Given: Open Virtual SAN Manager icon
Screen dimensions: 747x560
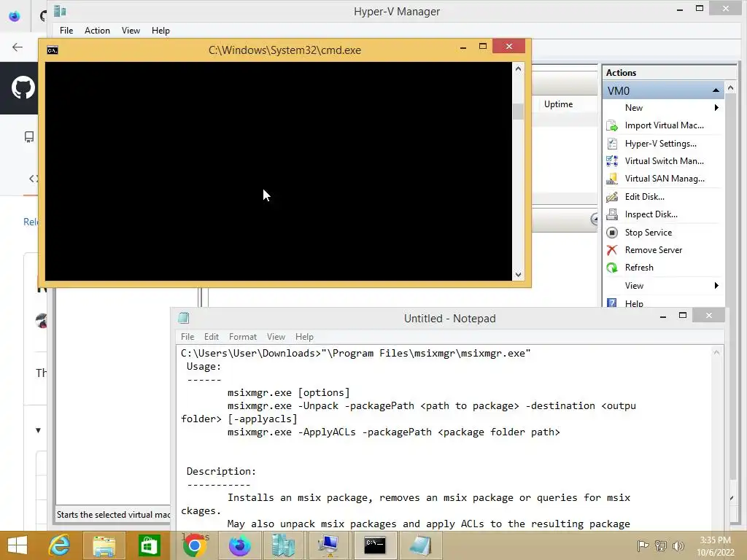Looking at the screenshot, I should click(612, 179).
